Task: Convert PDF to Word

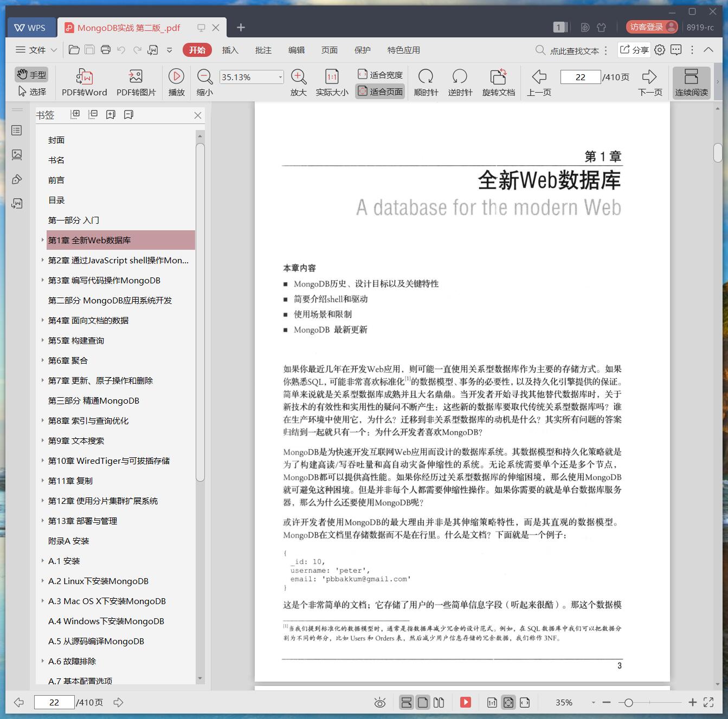Action: tap(84, 82)
